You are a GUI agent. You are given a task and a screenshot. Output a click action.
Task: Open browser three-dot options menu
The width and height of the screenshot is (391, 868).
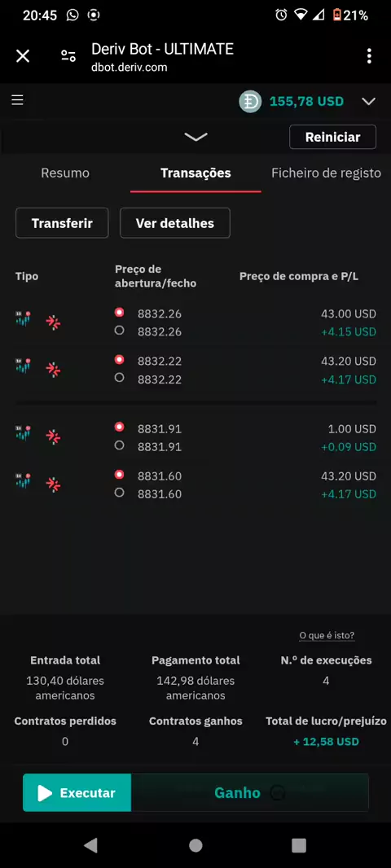[369, 56]
